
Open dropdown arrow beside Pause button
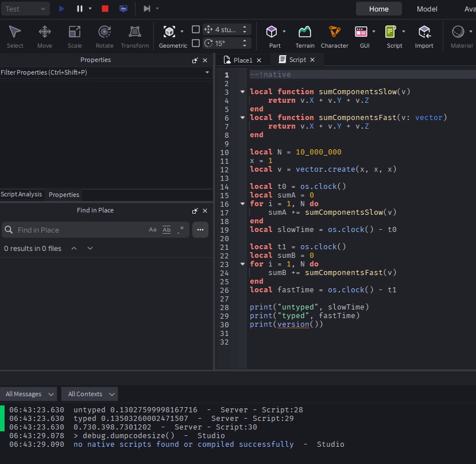pyautogui.click(x=90, y=9)
